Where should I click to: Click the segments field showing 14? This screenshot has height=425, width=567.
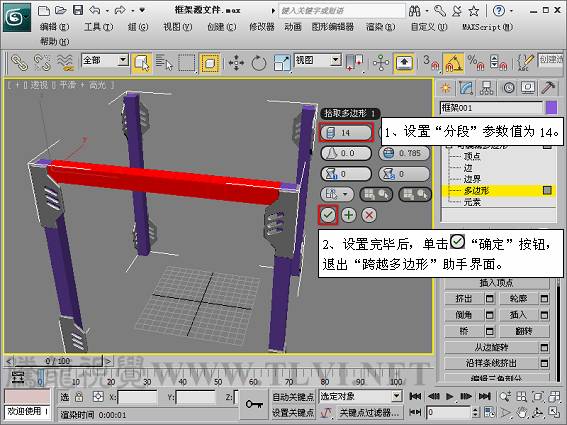[346, 133]
